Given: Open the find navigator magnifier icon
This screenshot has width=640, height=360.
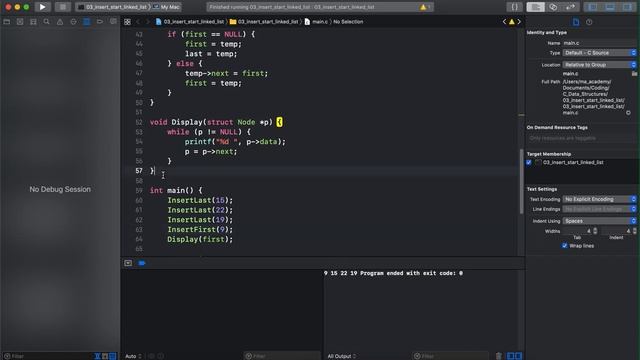Looking at the screenshot, I should 47,22.
